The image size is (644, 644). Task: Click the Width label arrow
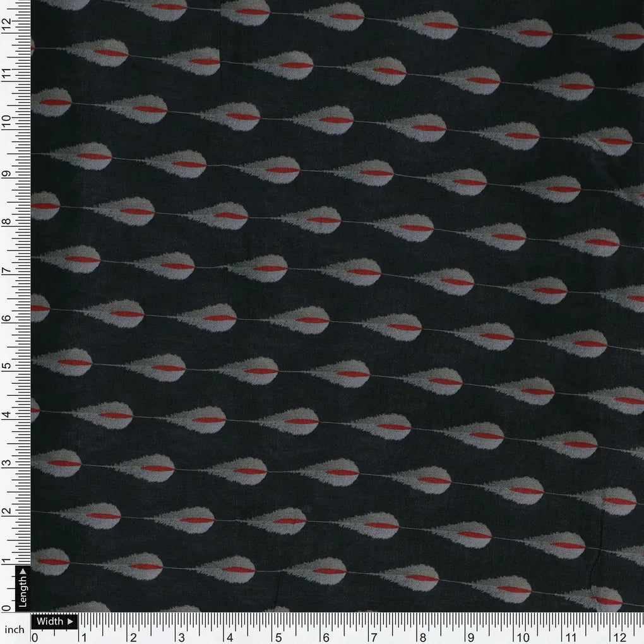(x=70, y=621)
